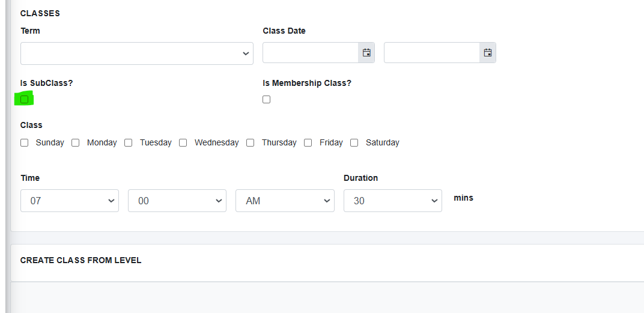This screenshot has width=644, height=313.
Task: Click the Wednesday day label
Action: point(216,142)
